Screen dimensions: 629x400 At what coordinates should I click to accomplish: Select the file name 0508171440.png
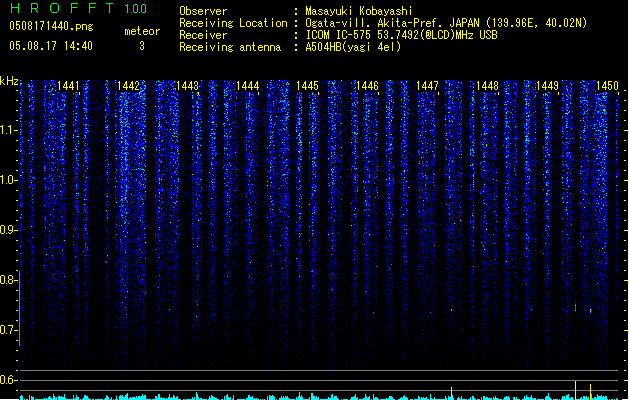click(x=51, y=26)
